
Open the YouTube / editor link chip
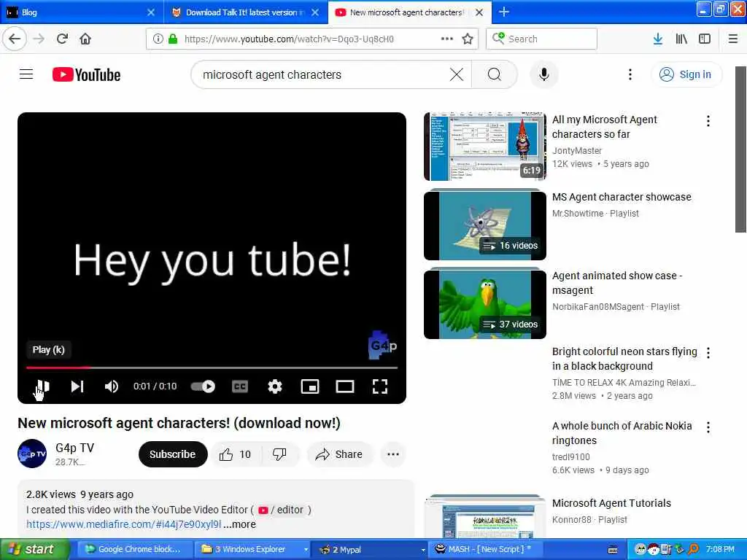(281, 510)
